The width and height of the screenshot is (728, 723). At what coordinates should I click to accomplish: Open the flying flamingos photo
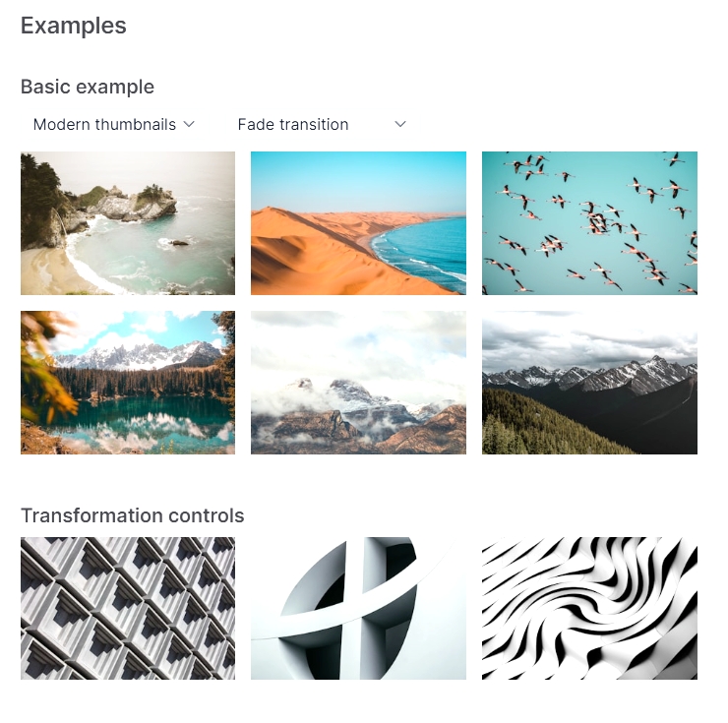click(x=589, y=223)
